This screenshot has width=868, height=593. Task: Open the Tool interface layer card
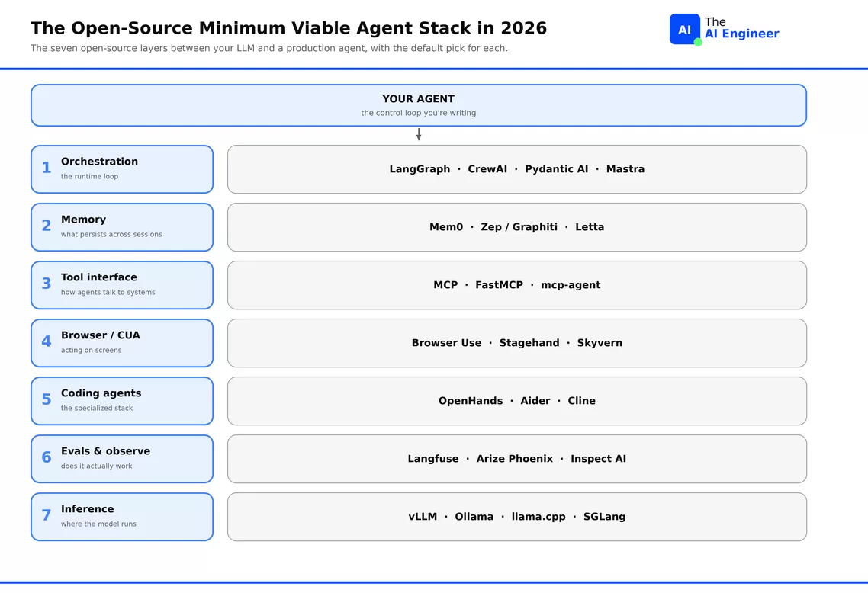click(122, 285)
